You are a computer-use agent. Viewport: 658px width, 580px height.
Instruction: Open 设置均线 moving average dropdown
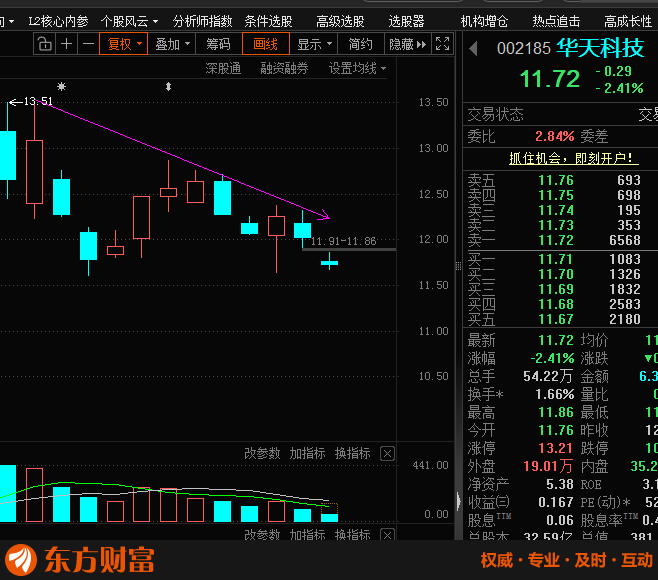(x=357, y=68)
